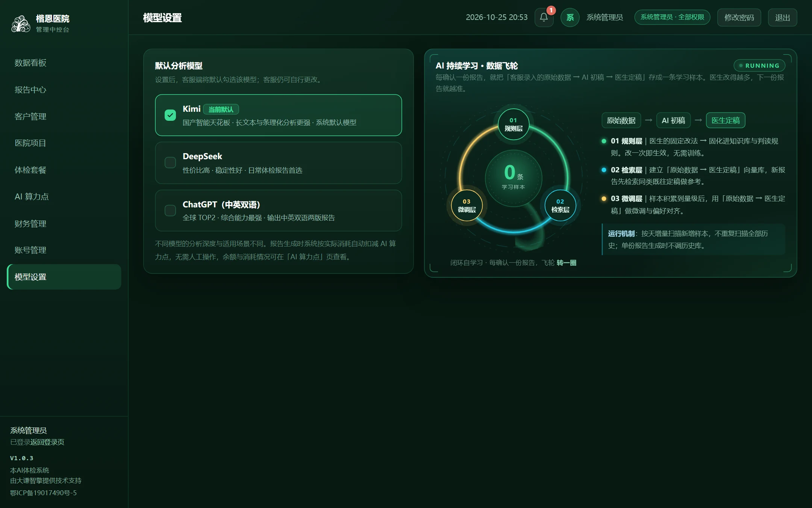Click the 系统管理员 · 全部权限 badge
Viewport: 812px width, 508px height.
(672, 17)
